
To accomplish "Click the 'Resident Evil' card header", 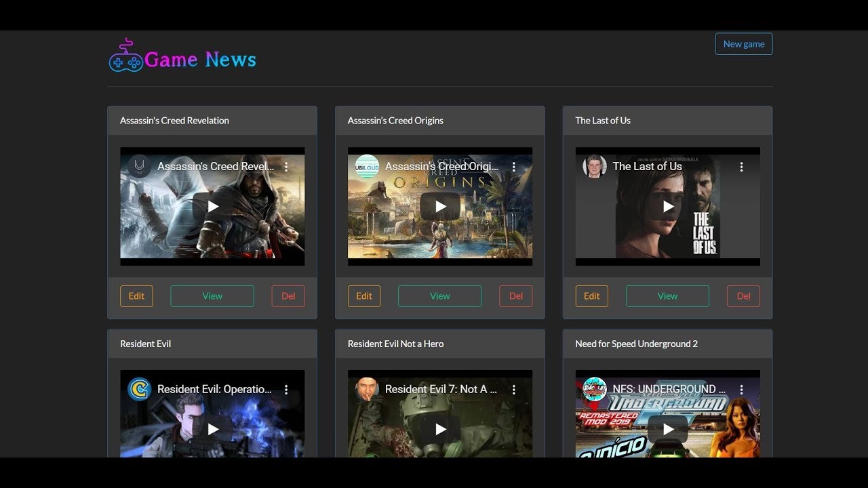I will [212, 344].
